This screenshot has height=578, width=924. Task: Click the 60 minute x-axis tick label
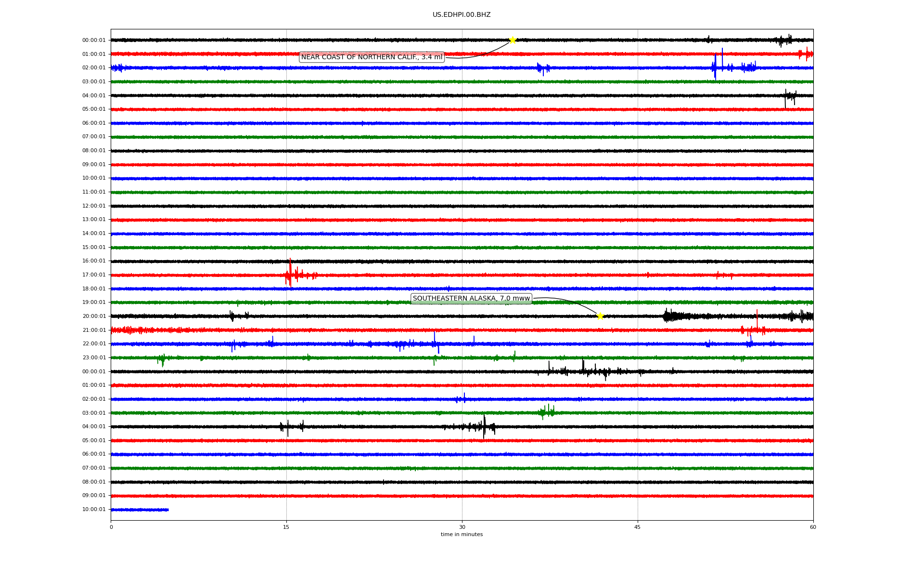pos(813,527)
